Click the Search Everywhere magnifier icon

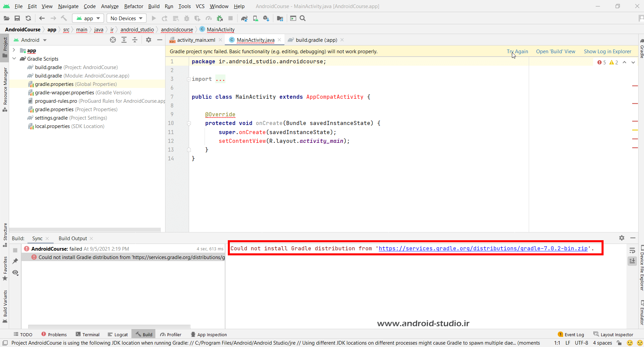(x=303, y=19)
